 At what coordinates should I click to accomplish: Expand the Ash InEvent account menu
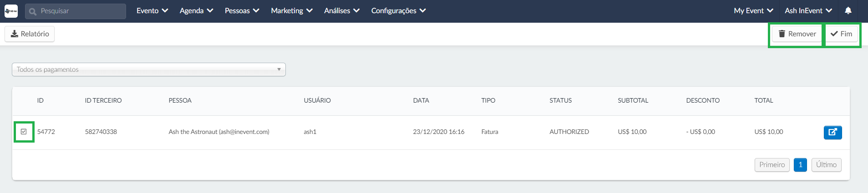click(x=808, y=10)
